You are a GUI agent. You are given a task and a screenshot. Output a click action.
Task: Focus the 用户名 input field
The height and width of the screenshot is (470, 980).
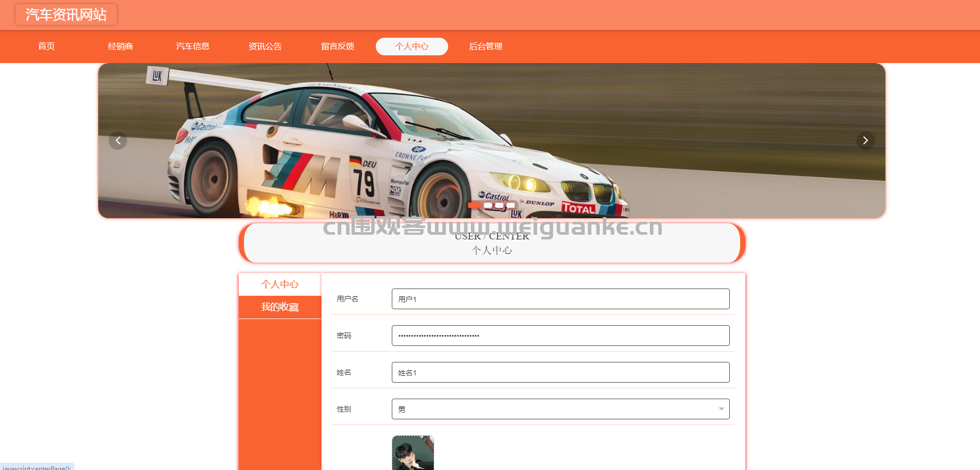coord(560,299)
